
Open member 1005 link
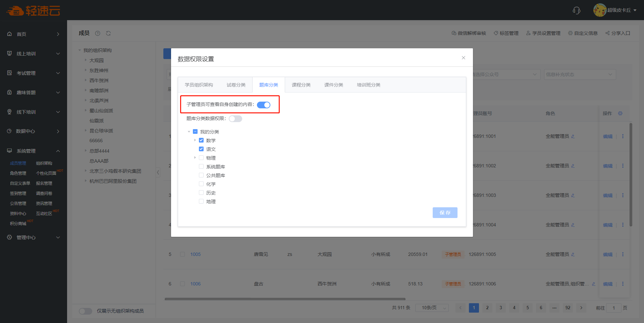195,255
